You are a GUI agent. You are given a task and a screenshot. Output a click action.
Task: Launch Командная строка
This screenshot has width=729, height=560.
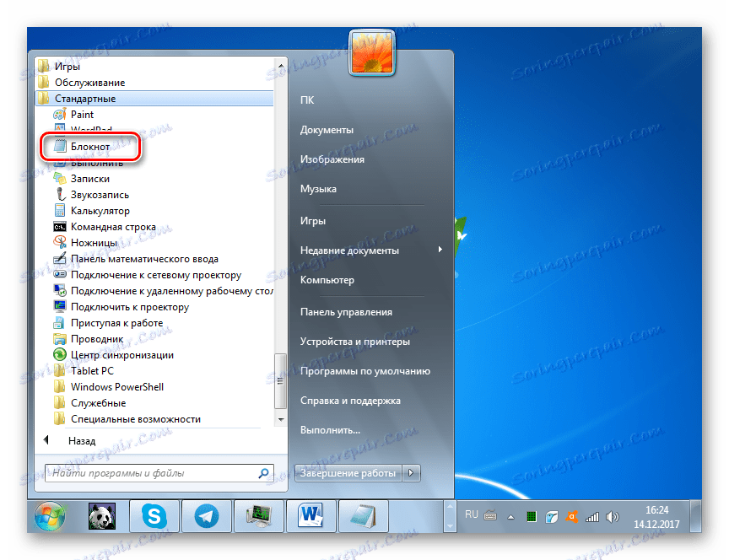(x=105, y=227)
